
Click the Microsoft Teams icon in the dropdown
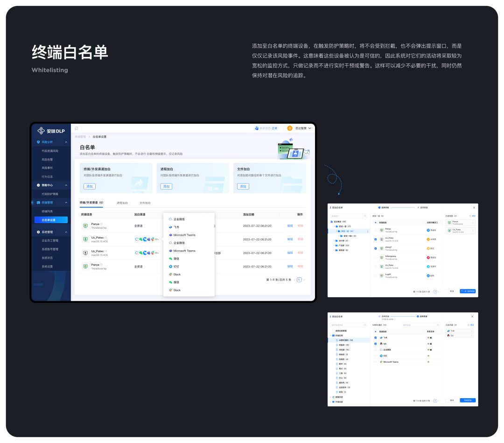pyautogui.click(x=170, y=235)
